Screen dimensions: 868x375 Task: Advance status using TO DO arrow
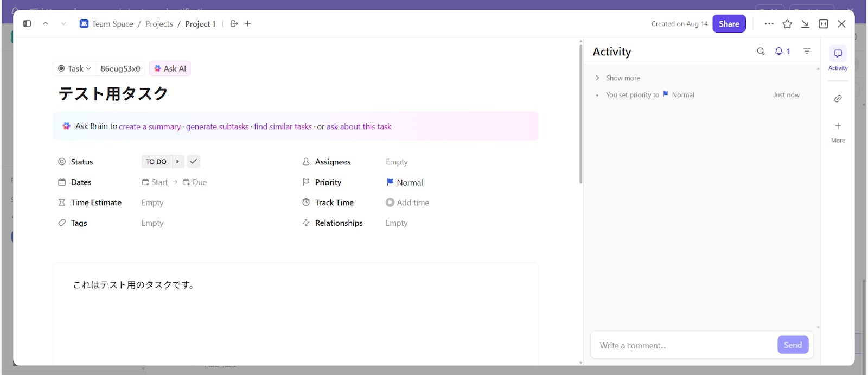pyautogui.click(x=177, y=162)
